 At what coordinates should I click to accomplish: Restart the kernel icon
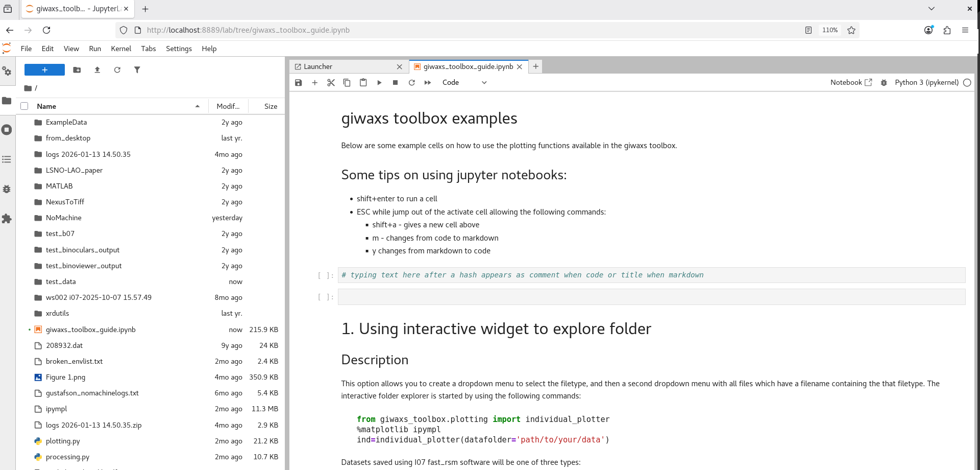411,83
